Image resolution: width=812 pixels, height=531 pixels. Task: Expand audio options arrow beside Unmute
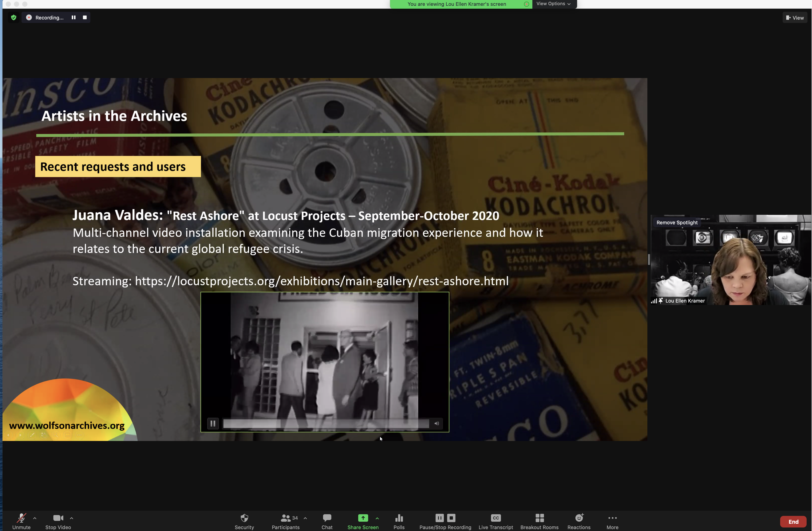coord(35,518)
